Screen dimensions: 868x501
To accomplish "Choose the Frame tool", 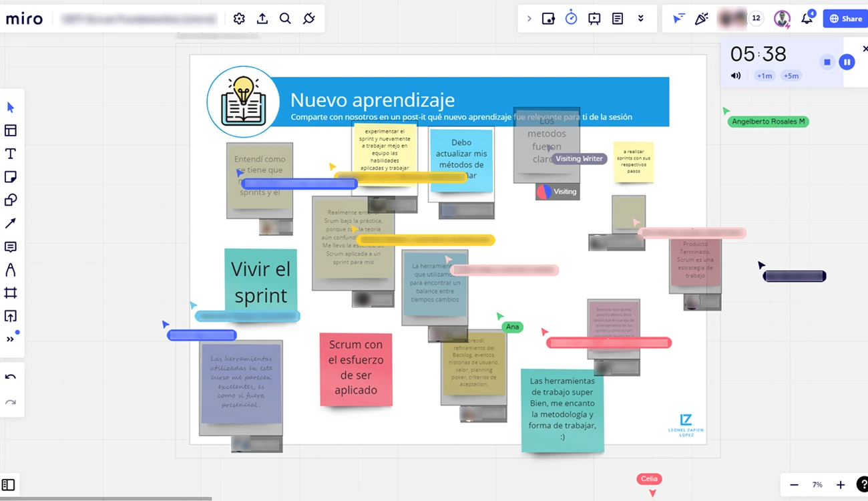I will (11, 293).
